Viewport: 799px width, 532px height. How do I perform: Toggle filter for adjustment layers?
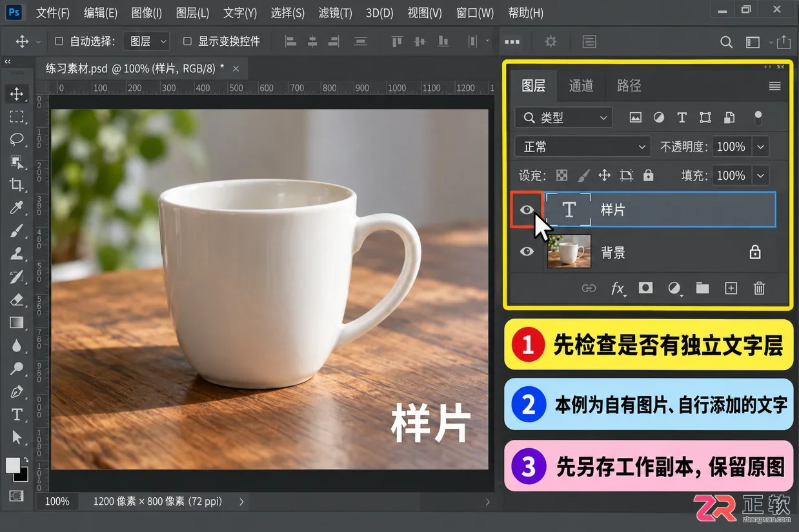659,117
